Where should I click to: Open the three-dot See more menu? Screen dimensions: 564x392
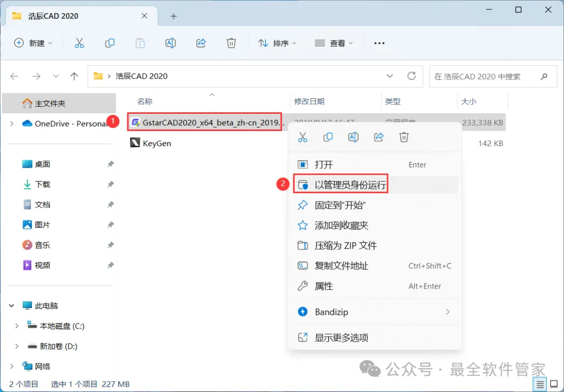379,43
